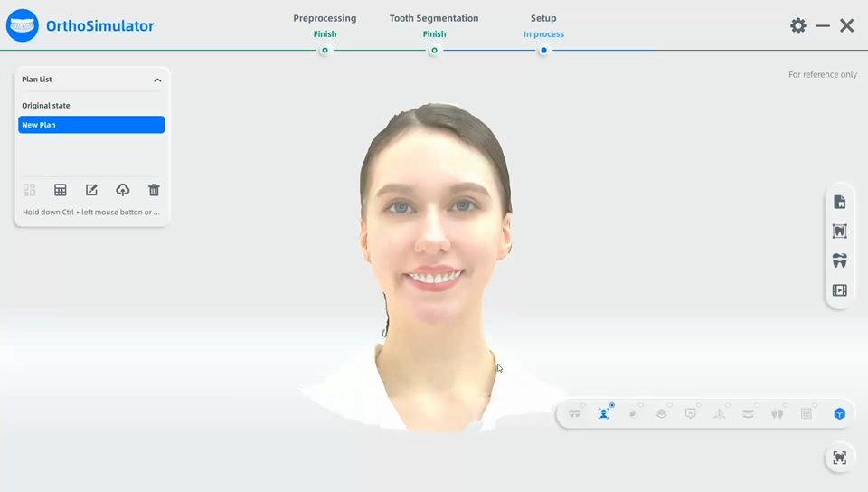Click the tooth focus button at bottom right
The width and height of the screenshot is (868, 492).
(x=839, y=458)
